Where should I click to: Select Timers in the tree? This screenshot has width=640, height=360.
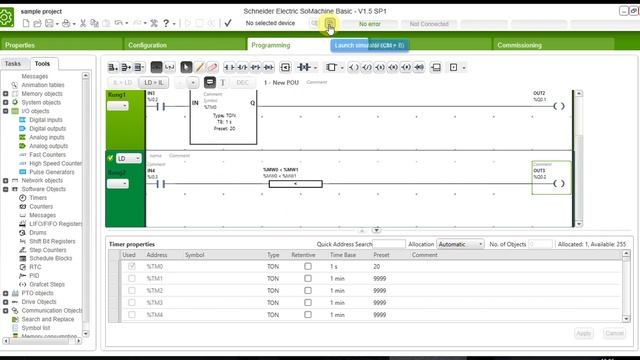coord(38,198)
